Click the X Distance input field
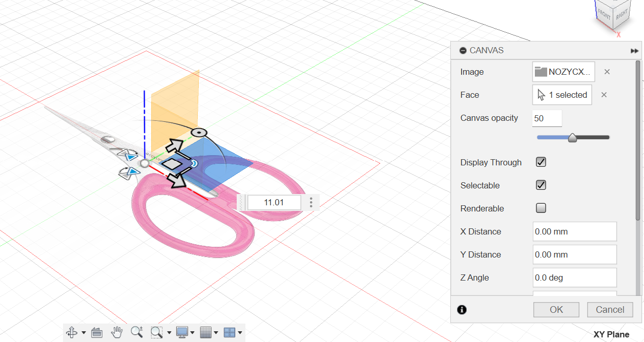 pyautogui.click(x=574, y=231)
